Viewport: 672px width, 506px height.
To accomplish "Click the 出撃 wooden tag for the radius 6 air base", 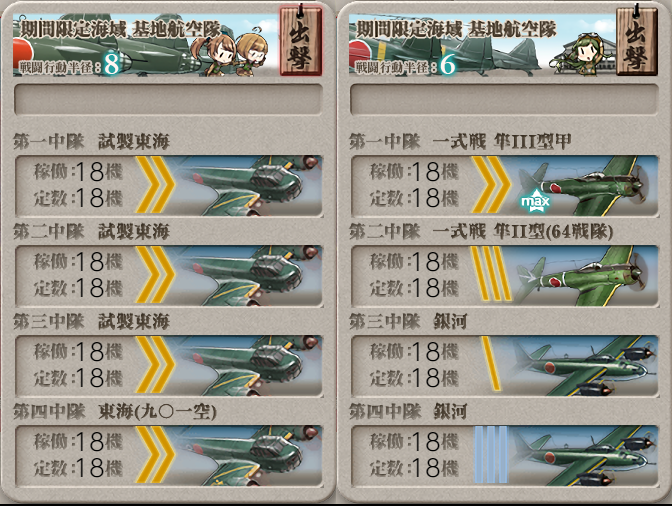I will point(636,42).
